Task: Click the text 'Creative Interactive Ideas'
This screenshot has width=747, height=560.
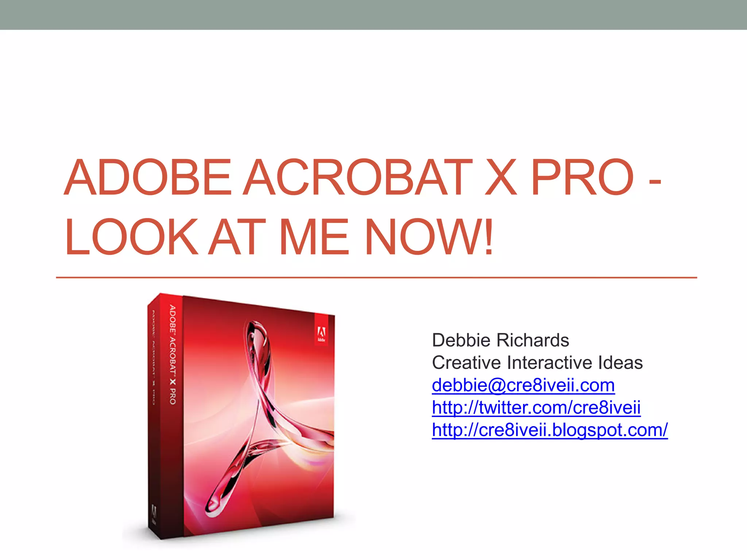Action: pos(537,363)
